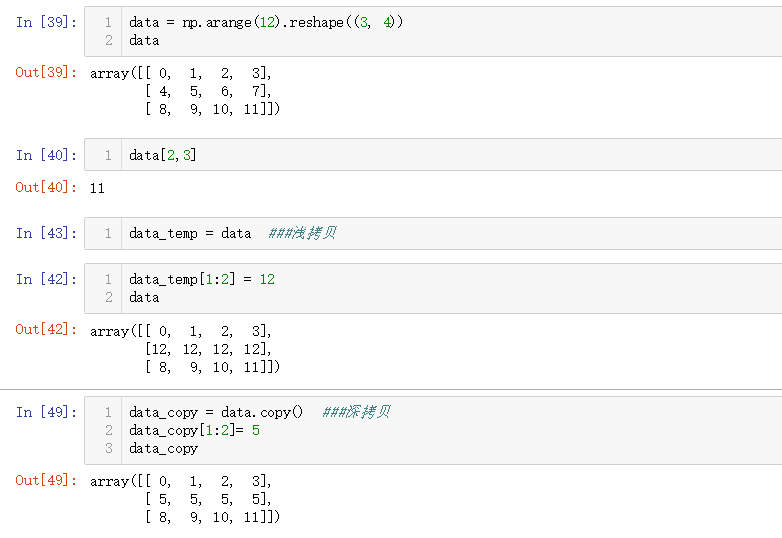Click the Out[42] prompt label
The width and height of the screenshot is (782, 538).
tap(46, 330)
